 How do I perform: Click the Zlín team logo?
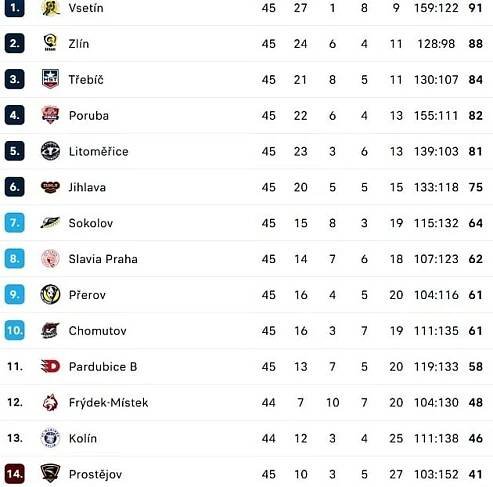[x=50, y=43]
